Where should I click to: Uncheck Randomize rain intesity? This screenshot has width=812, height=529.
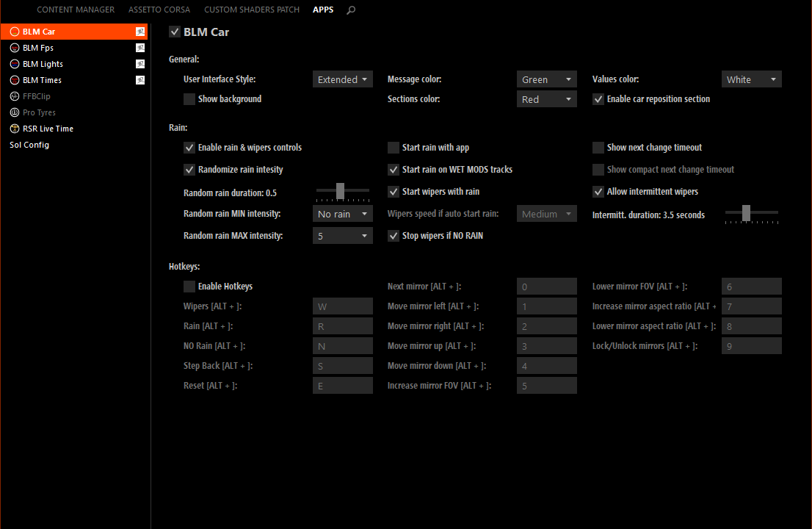click(x=189, y=170)
